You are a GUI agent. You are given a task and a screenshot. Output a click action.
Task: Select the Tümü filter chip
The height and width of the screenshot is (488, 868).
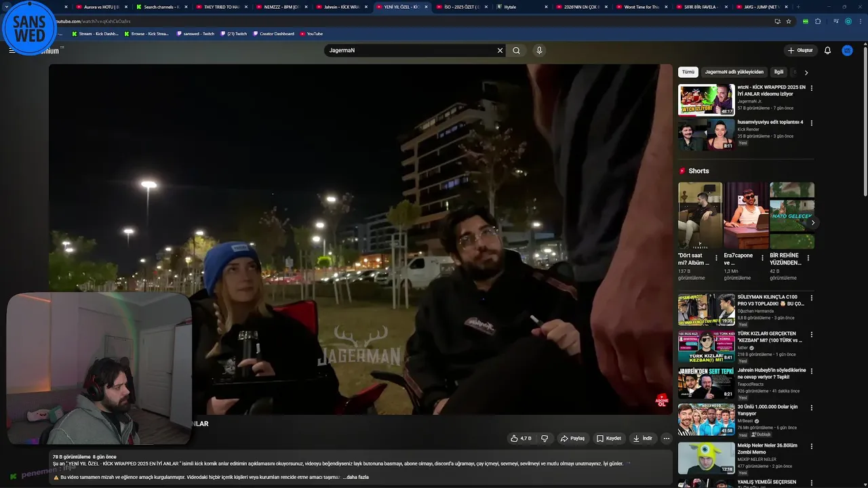(x=688, y=72)
